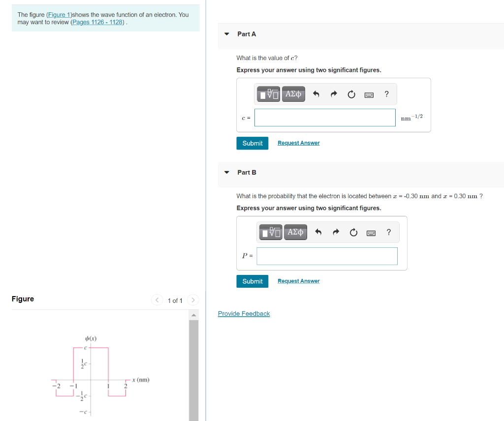Open the equation template palette in Part A

coord(268,94)
